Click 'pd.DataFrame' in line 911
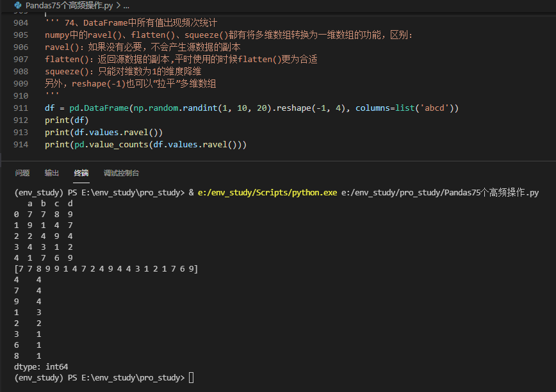Viewport: 556px width, 392px height. (99, 108)
